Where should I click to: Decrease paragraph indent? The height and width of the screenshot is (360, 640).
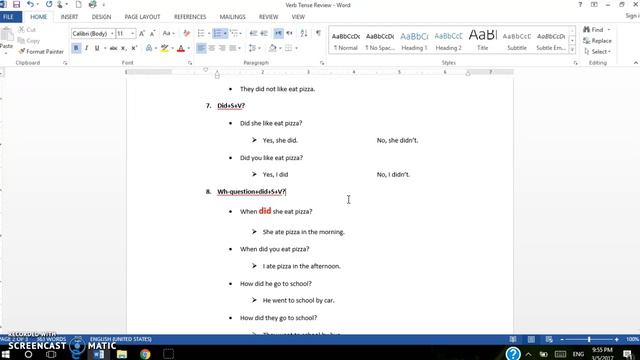click(x=253, y=33)
